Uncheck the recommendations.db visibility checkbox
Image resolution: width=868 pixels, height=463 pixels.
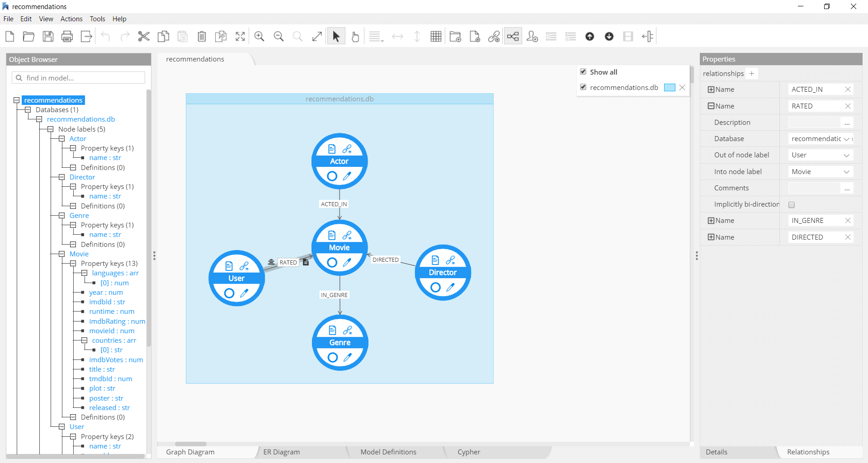click(583, 87)
